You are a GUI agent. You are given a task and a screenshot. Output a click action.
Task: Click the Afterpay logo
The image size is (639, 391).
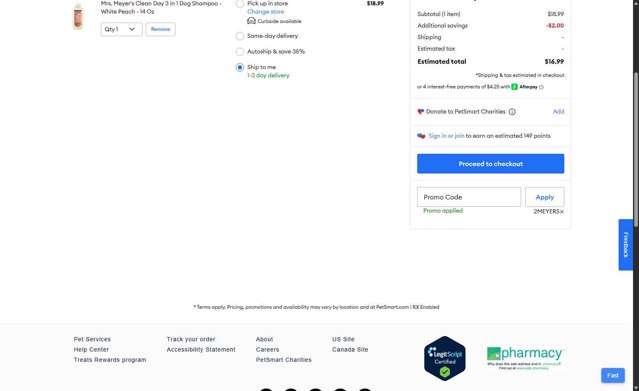pyautogui.click(x=524, y=87)
